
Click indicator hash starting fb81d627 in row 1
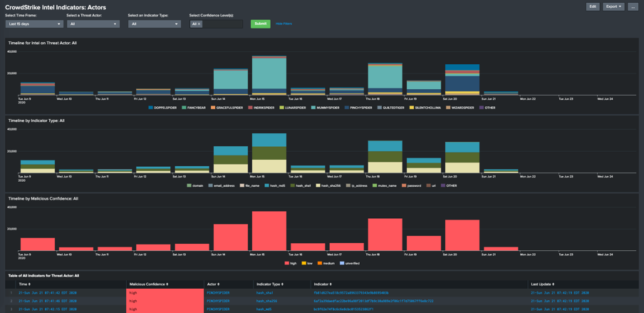point(351,293)
